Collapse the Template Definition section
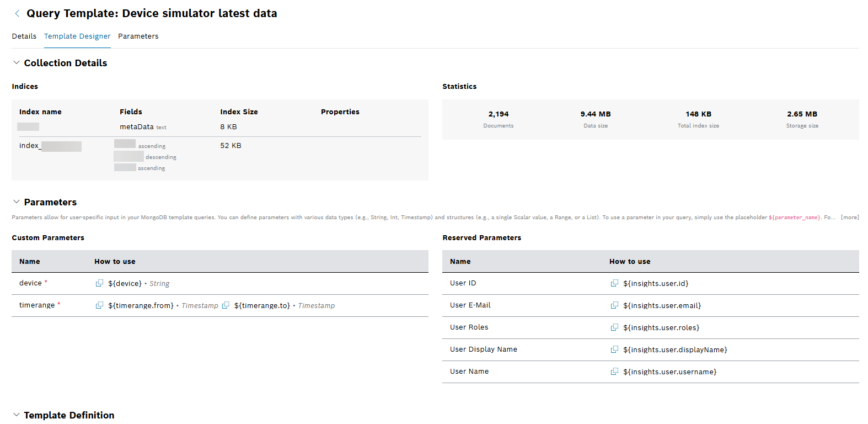The image size is (868, 424). (x=17, y=415)
